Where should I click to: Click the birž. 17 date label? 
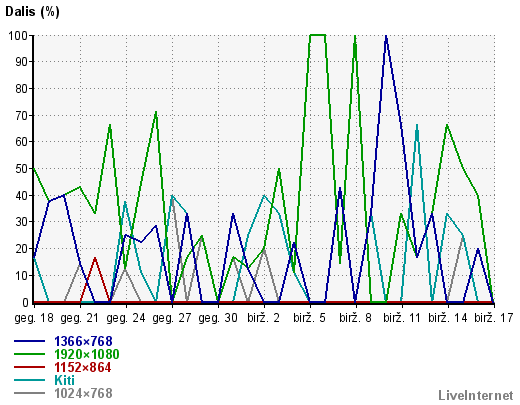pyautogui.click(x=494, y=318)
